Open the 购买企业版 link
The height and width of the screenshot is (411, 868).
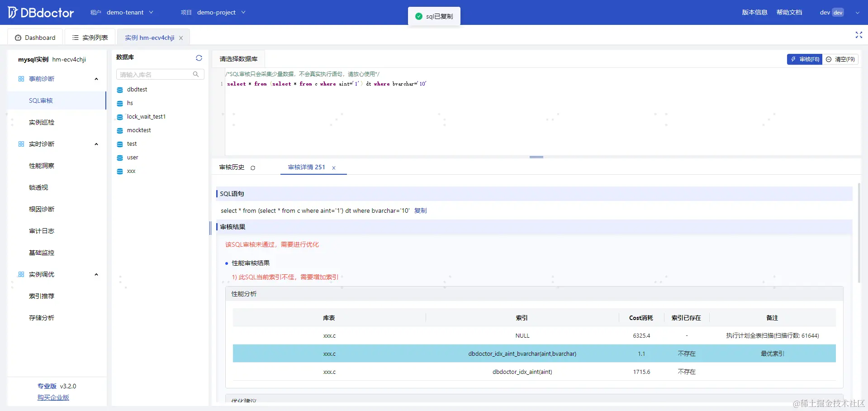53,397
